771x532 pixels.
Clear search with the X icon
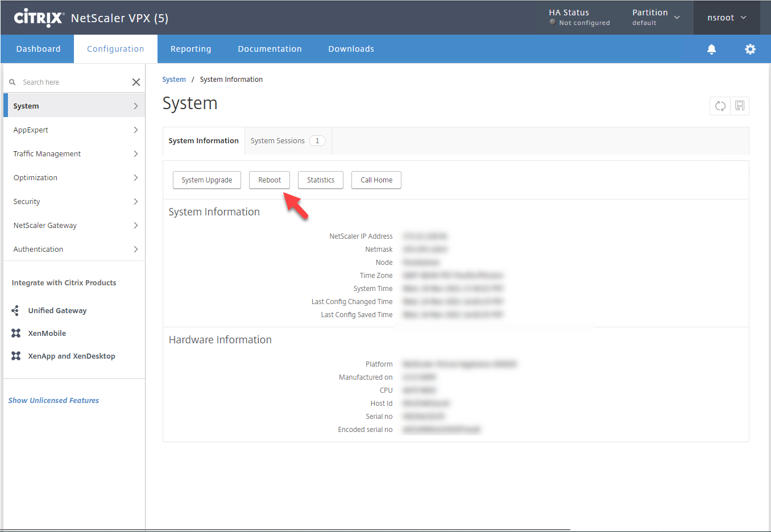[136, 82]
